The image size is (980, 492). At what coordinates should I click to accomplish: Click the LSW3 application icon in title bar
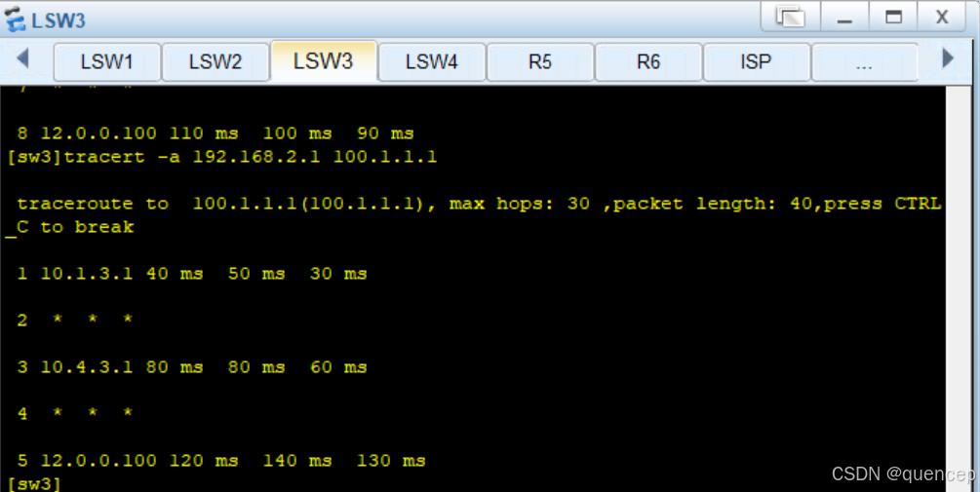point(15,19)
